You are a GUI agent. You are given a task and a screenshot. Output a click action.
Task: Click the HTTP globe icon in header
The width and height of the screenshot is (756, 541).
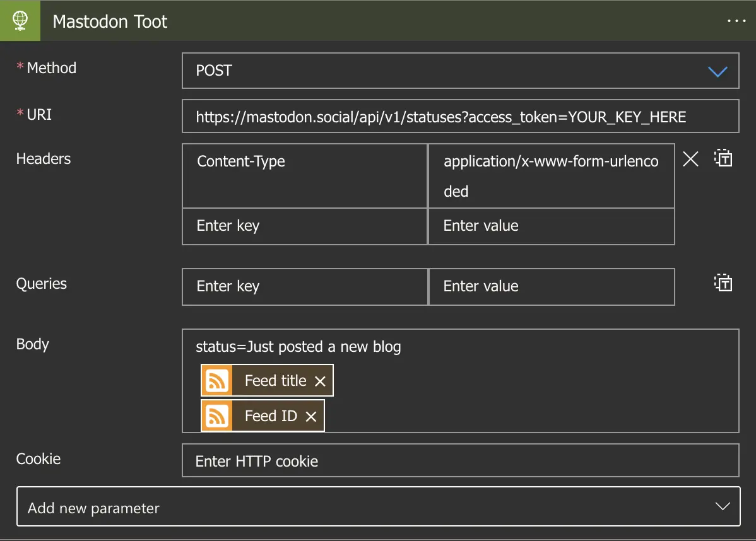[x=20, y=21]
